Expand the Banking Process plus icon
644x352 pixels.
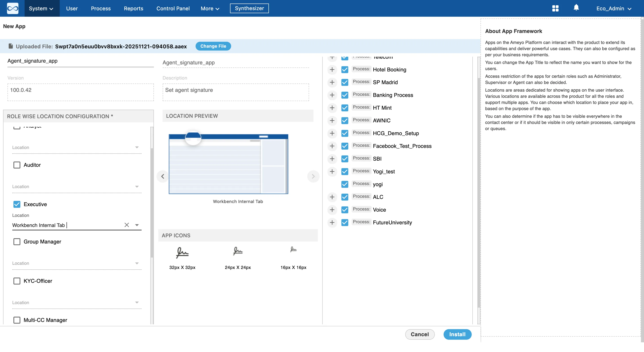[x=332, y=95]
